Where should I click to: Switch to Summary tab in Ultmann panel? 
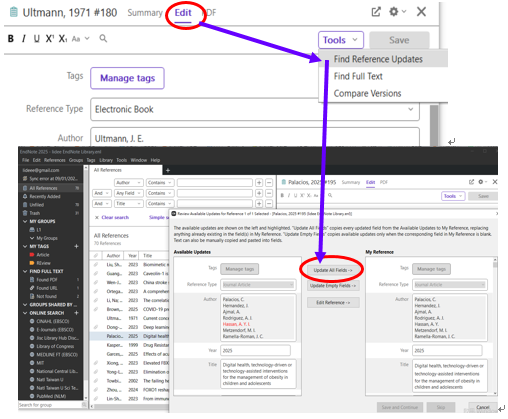coord(145,13)
